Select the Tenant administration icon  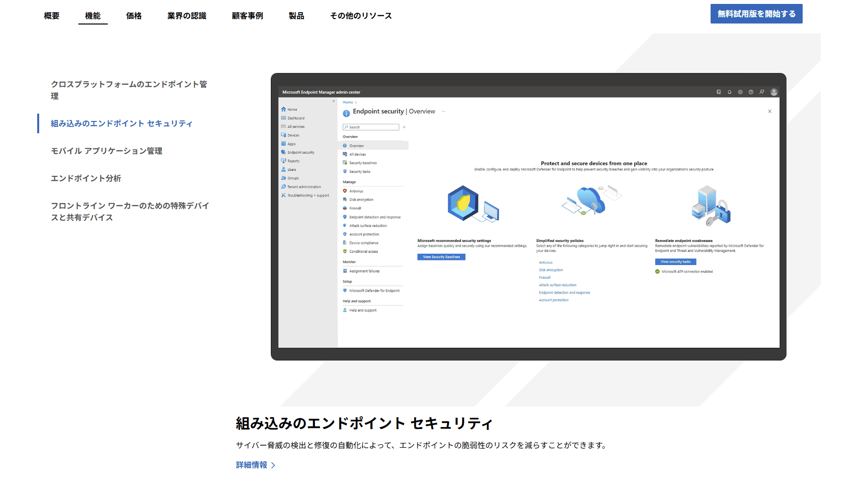coord(284,187)
